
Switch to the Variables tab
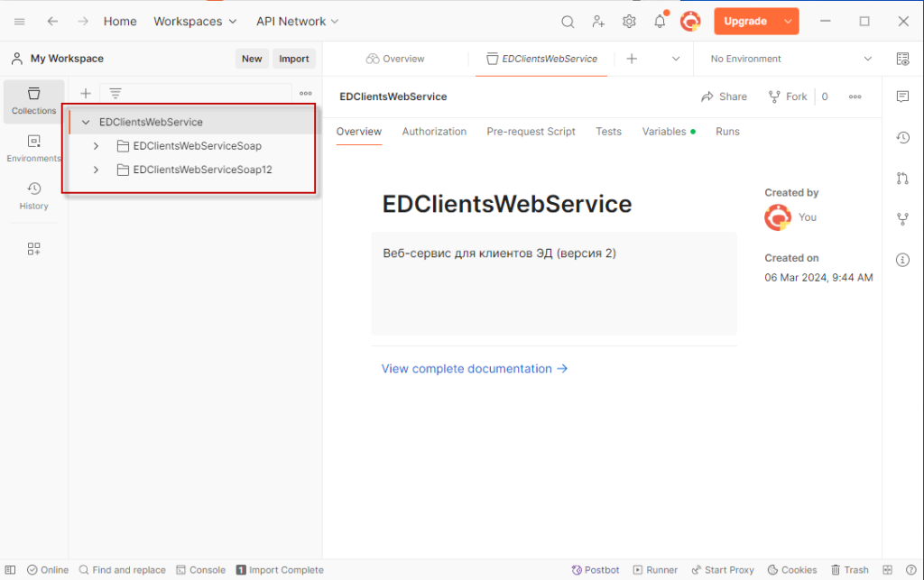pos(669,132)
